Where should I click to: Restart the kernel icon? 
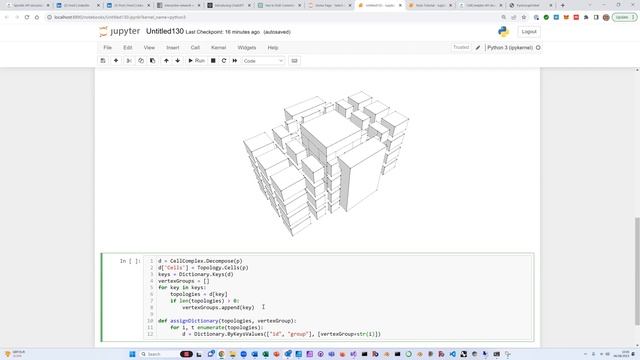click(x=224, y=61)
